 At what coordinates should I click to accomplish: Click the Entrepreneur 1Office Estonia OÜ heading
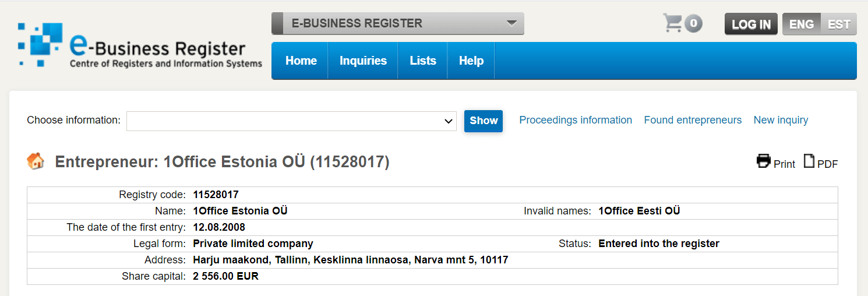(222, 162)
